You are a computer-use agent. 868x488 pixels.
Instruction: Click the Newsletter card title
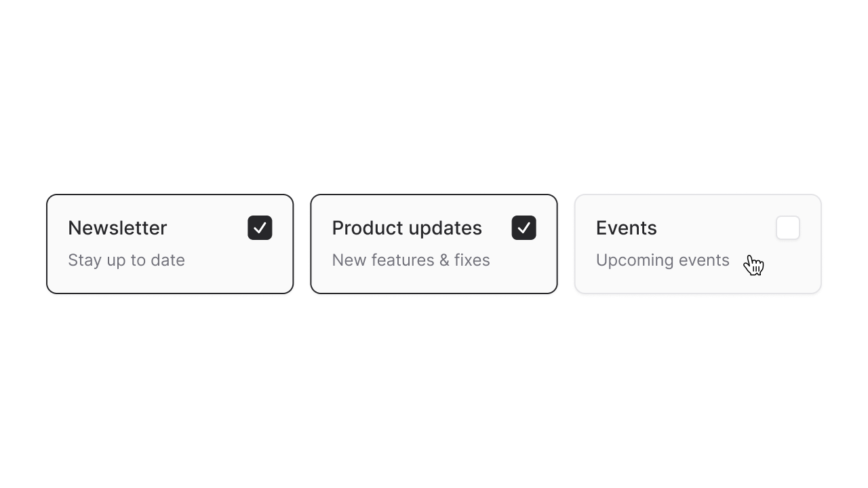tap(117, 228)
